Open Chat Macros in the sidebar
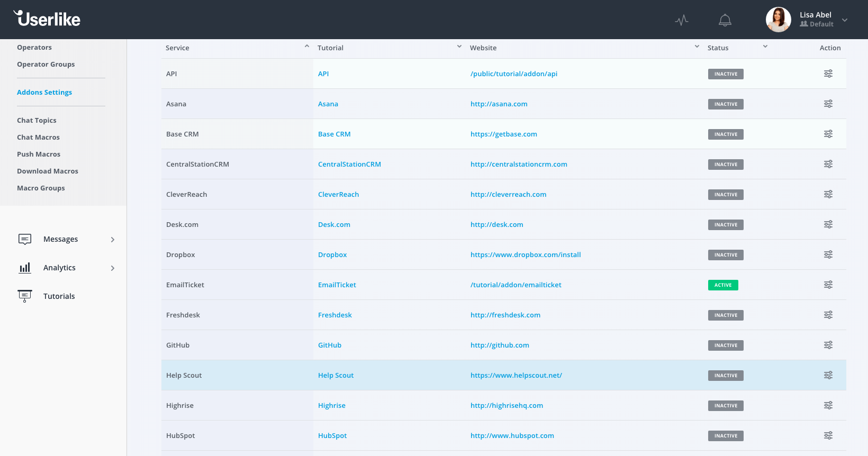Viewport: 868px width, 456px height. tap(38, 137)
